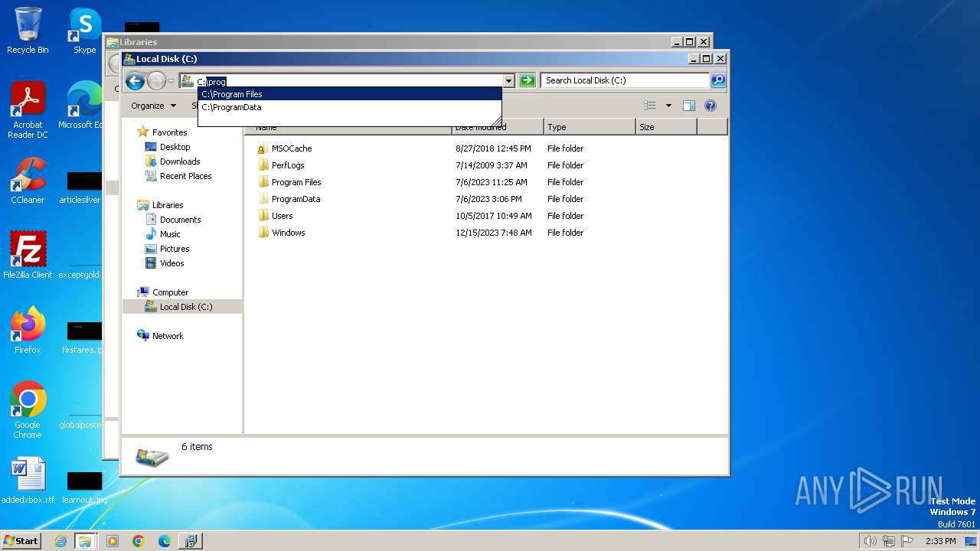980x551 pixels.
Task: Click the Show desktop button
Action: pyautogui.click(x=972, y=541)
